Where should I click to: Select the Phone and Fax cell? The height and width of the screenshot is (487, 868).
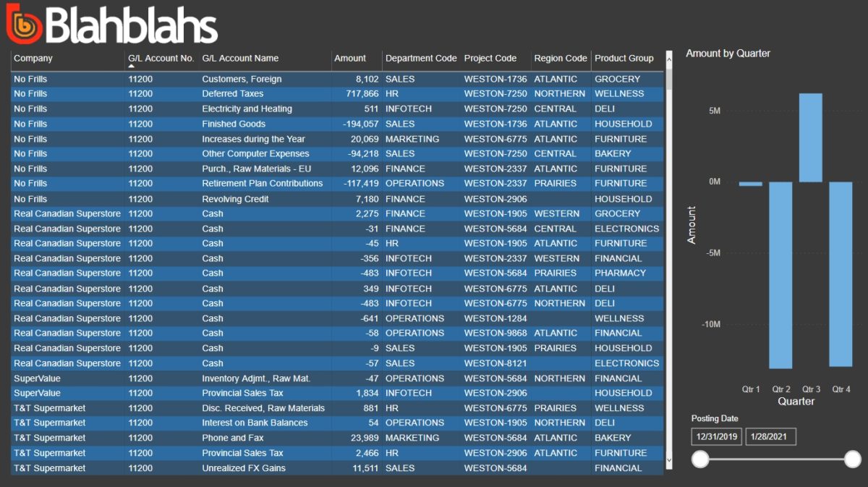click(x=233, y=438)
